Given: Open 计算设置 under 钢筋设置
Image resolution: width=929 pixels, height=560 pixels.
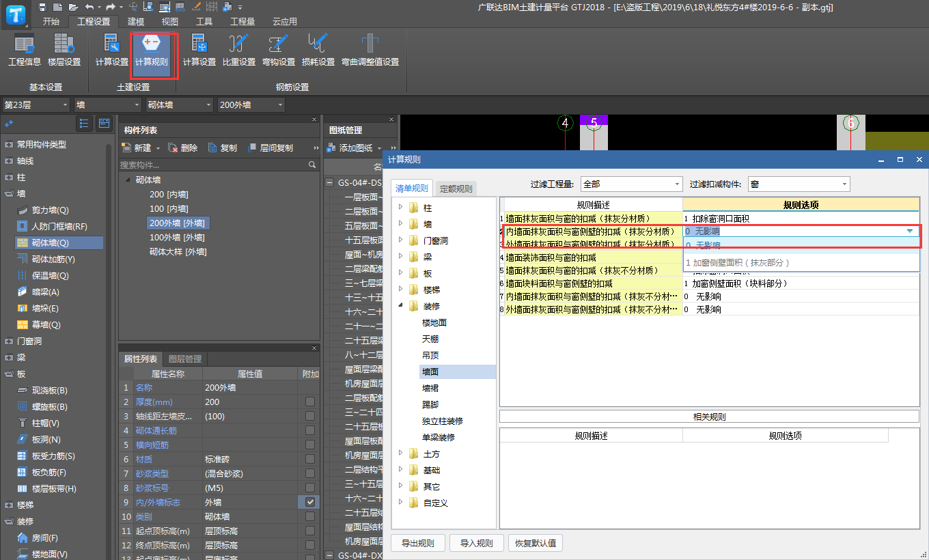Looking at the screenshot, I should tap(199, 51).
